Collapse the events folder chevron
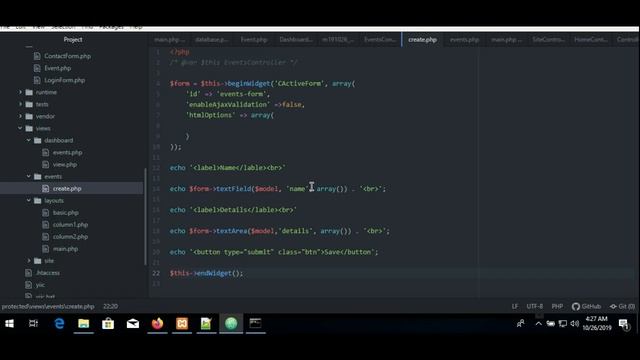This screenshot has height=360, width=640. (x=29, y=176)
